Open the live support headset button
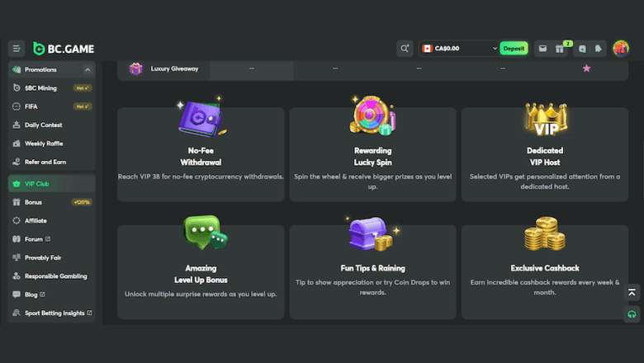The image size is (644, 363). tap(632, 313)
